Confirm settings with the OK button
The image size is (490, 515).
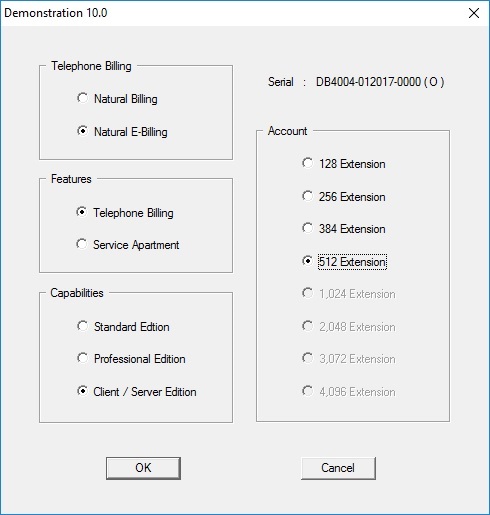pos(143,468)
